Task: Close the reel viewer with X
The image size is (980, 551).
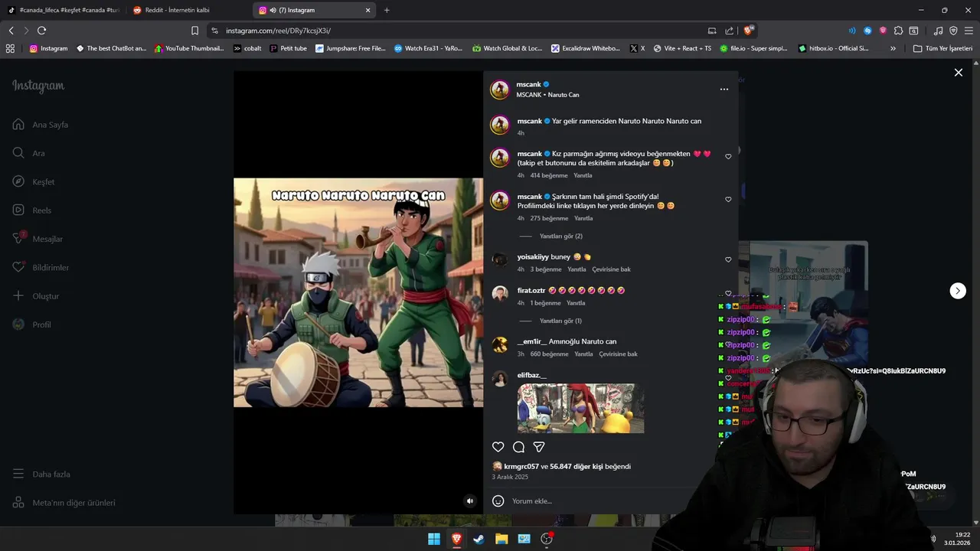Action: tap(958, 73)
